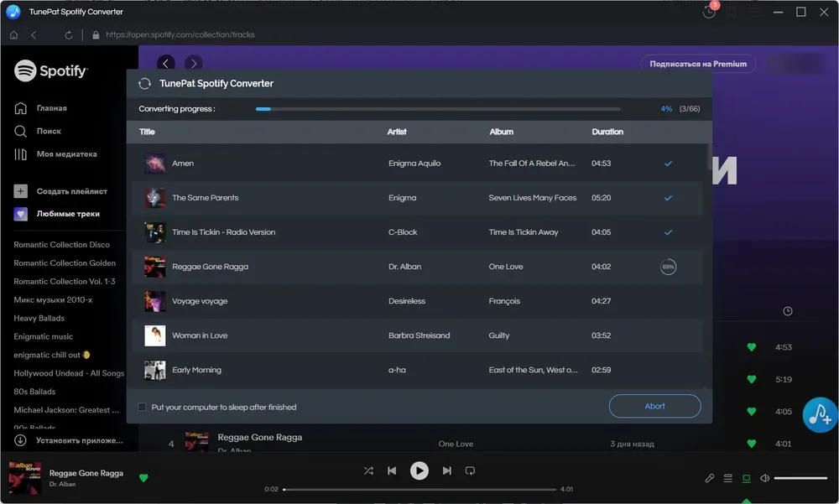The height and width of the screenshot is (504, 839).
Task: Unlike Reggae Gone Ragga with the green heart
Action: (x=143, y=478)
